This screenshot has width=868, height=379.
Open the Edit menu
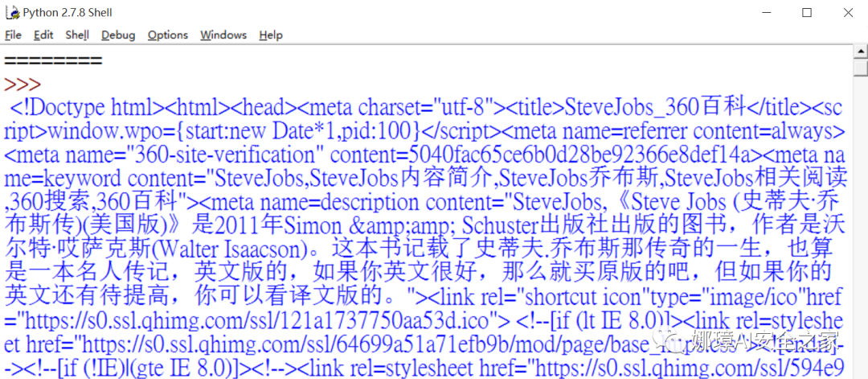point(43,35)
